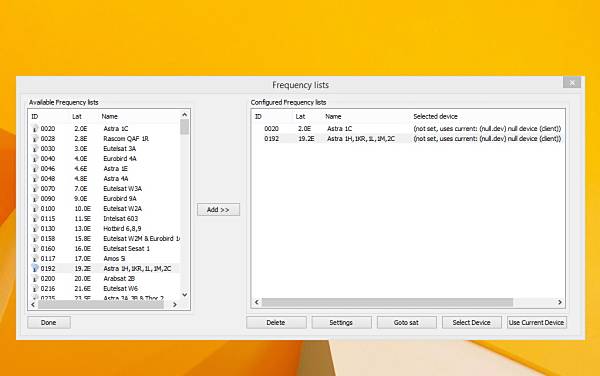This screenshot has width=600, height=376.
Task: Click Use Current Device button
Action: 536,322
